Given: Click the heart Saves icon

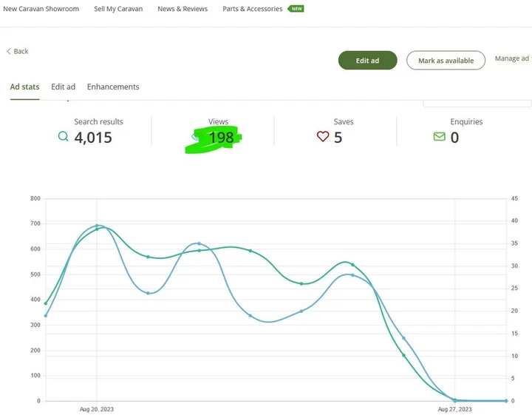Looking at the screenshot, I should coord(322,137).
